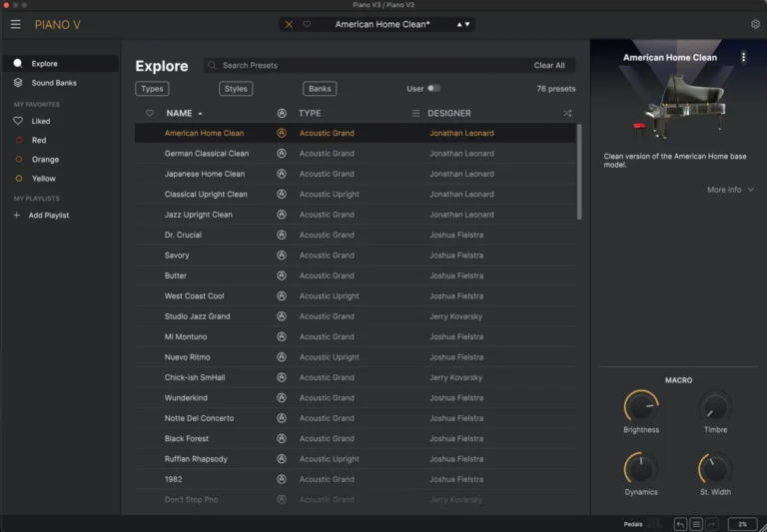Click the undo arrow in bottom bar

(680, 524)
